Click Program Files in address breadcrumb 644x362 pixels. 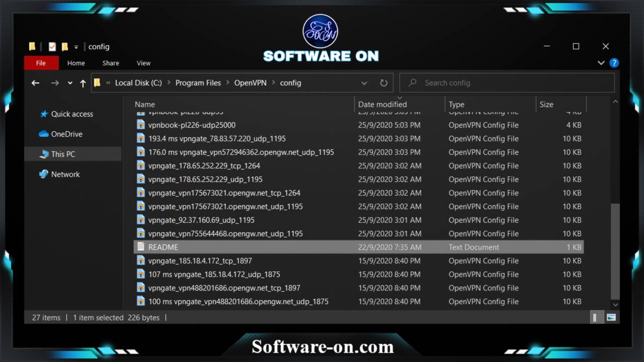198,83
